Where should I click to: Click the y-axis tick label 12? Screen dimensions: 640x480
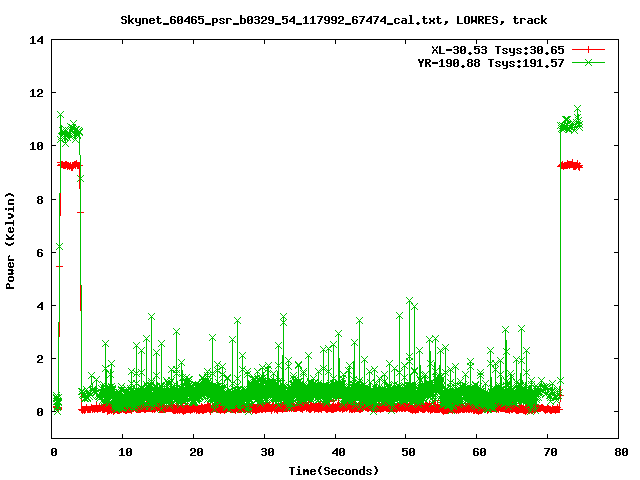(x=36, y=93)
